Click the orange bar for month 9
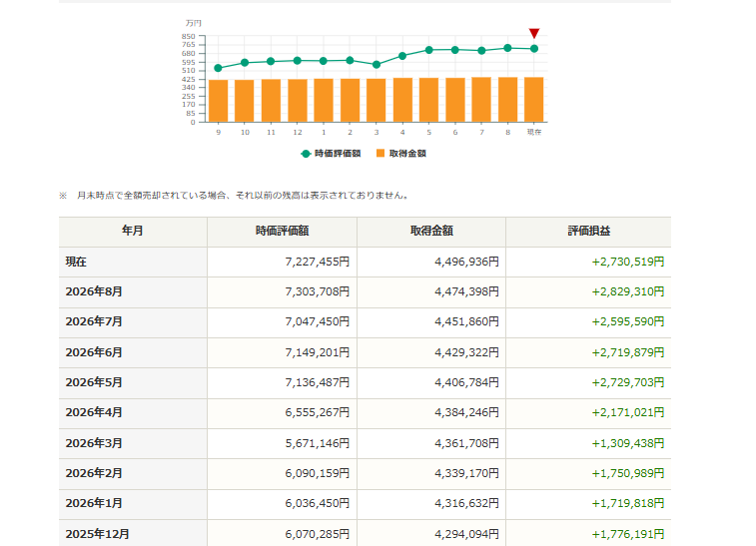This screenshot has width=756, height=546. point(219,101)
